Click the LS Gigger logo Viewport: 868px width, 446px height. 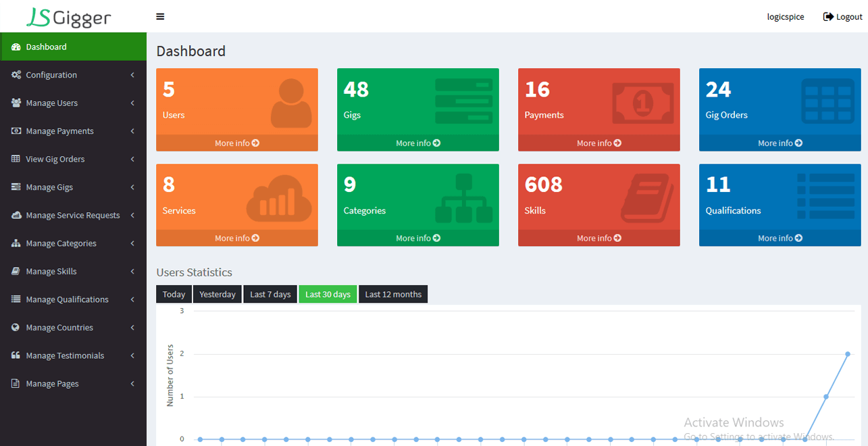tap(69, 17)
